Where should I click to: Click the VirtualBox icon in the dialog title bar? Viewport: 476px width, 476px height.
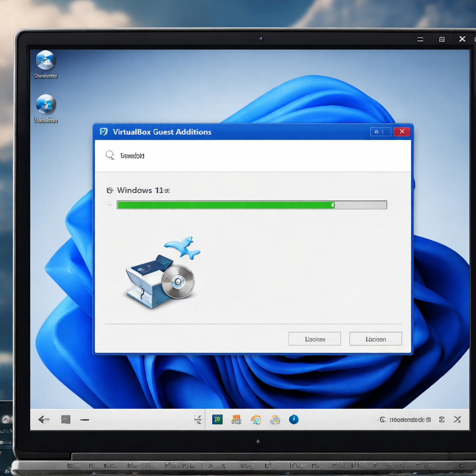[x=104, y=132]
